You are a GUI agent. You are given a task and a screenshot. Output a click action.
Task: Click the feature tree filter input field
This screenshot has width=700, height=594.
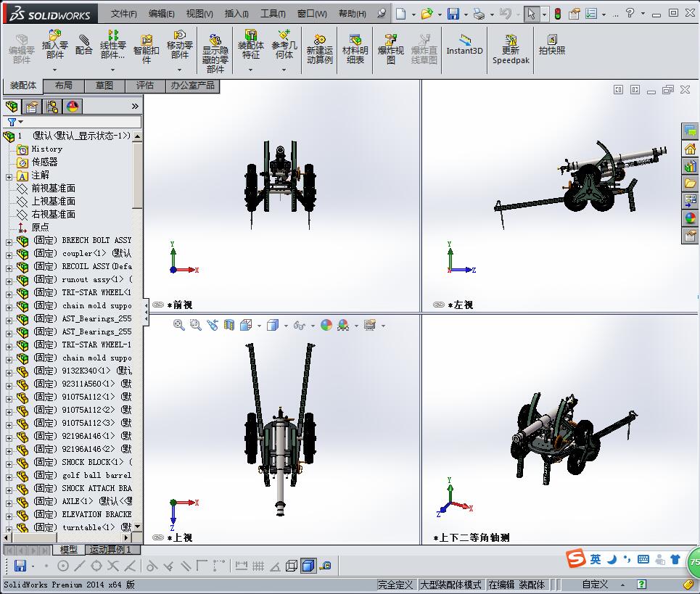click(x=83, y=122)
